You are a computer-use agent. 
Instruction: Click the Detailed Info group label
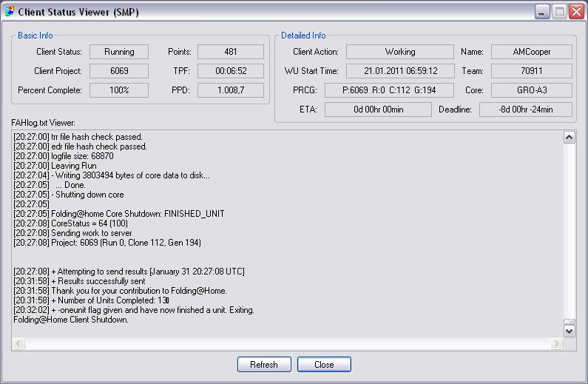click(303, 36)
